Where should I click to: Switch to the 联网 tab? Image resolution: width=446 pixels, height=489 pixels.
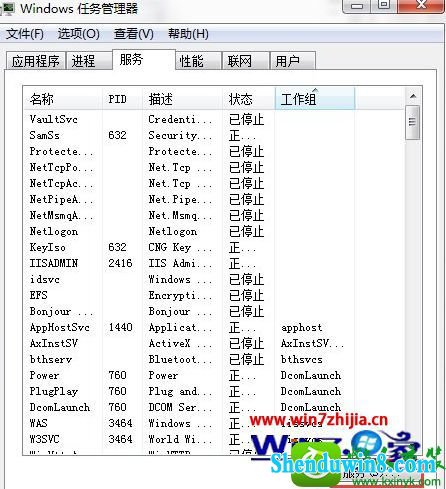tap(246, 61)
